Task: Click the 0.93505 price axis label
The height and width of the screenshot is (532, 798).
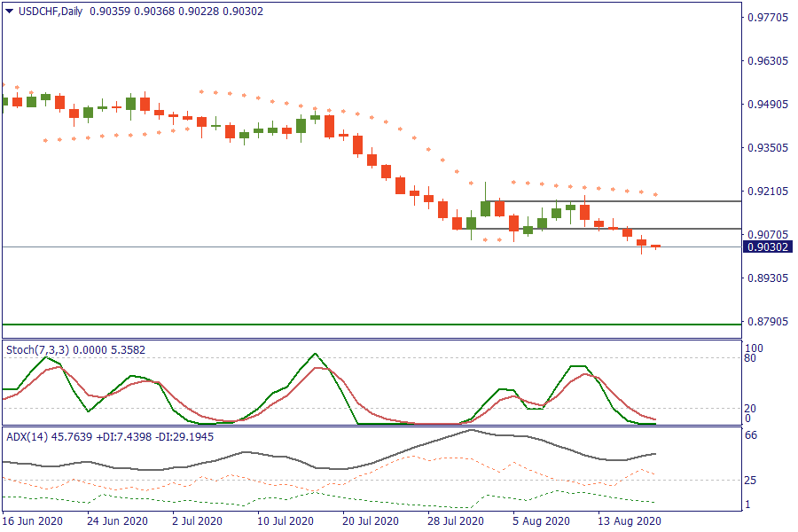Action: (768, 148)
